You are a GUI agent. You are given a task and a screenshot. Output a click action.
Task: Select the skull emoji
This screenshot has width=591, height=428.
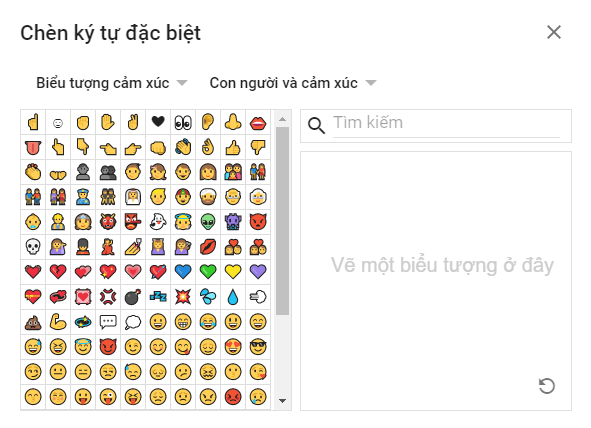coord(33,247)
